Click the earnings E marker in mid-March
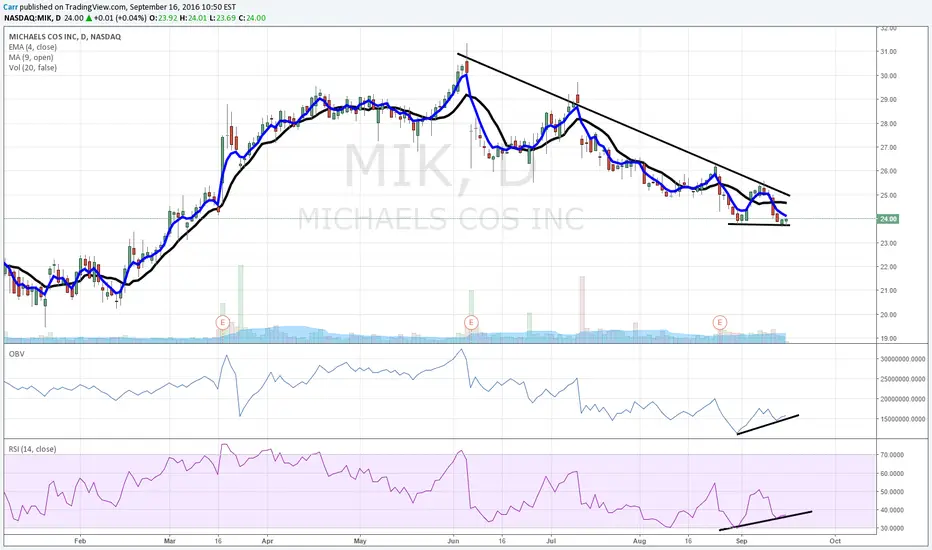 [223, 323]
